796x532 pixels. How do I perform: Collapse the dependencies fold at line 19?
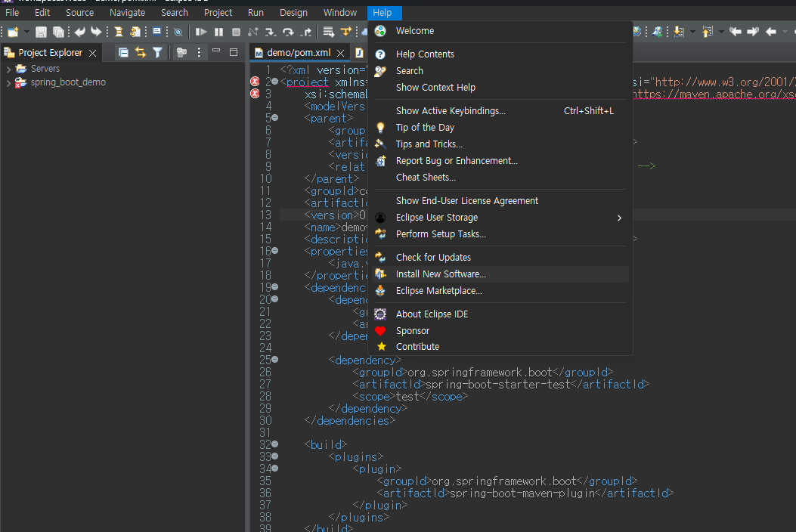coord(275,287)
